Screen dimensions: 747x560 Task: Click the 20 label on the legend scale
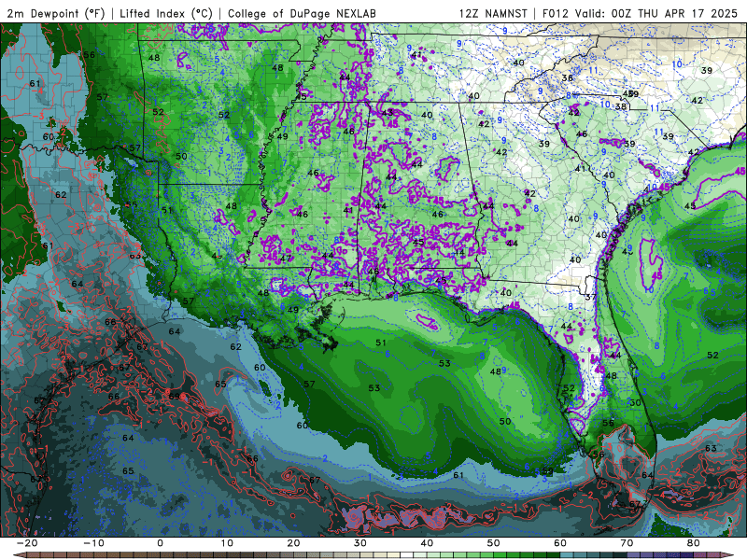click(293, 543)
